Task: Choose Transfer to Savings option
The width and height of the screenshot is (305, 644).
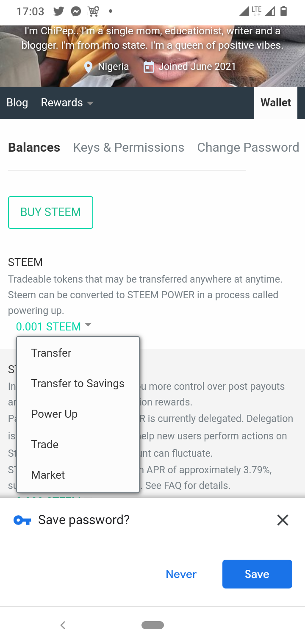Action: click(78, 383)
